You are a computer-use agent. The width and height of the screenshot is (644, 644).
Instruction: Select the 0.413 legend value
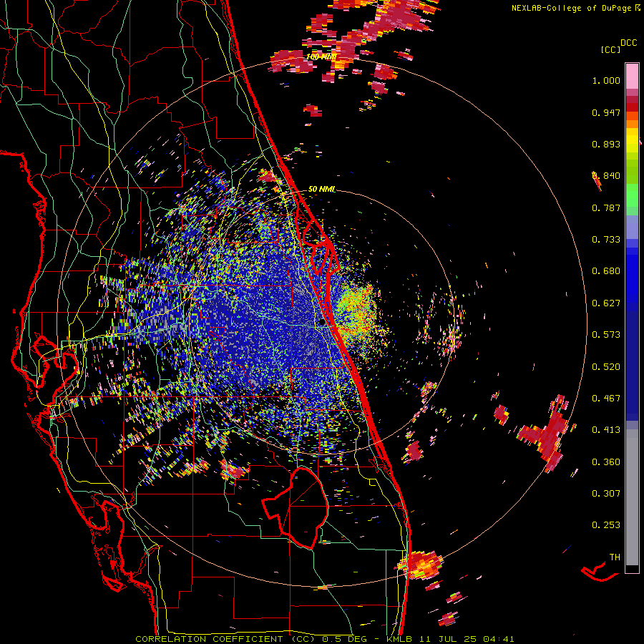(606, 430)
